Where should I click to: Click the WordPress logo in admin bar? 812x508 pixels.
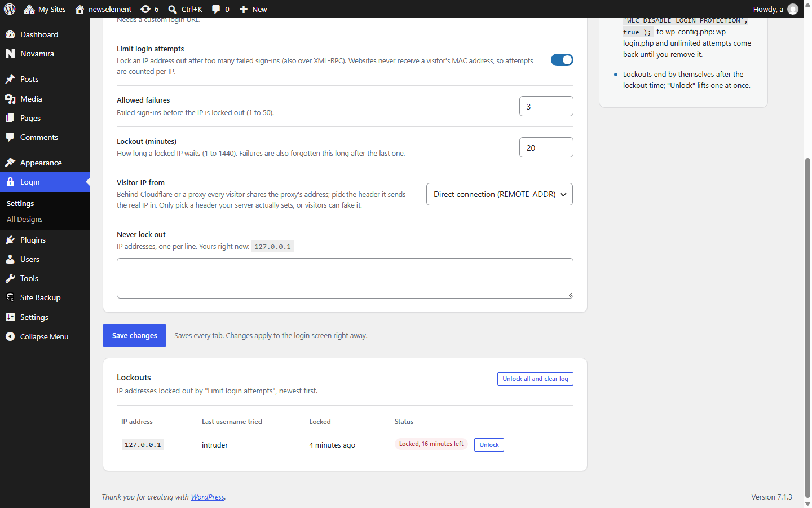pyautogui.click(x=10, y=9)
